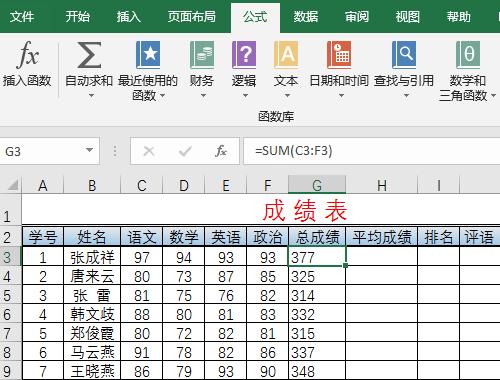This screenshot has width=500, height=380.
Task: Click the small fx button beside formula bar
Action: point(221,151)
